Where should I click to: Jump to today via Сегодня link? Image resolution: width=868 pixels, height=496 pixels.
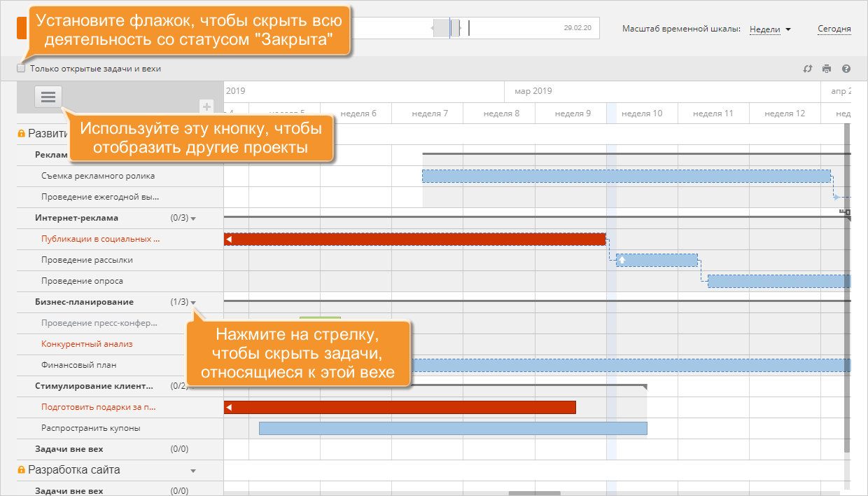tap(834, 29)
